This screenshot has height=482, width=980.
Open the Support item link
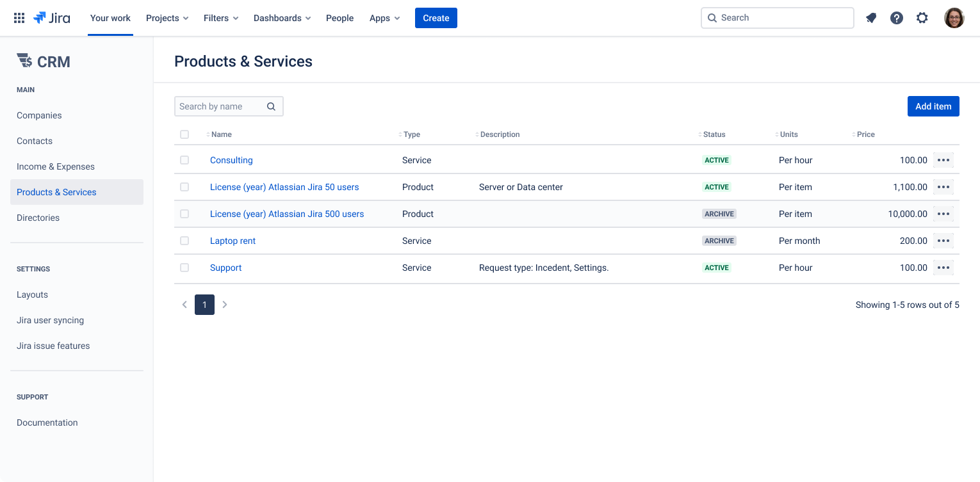(x=225, y=268)
